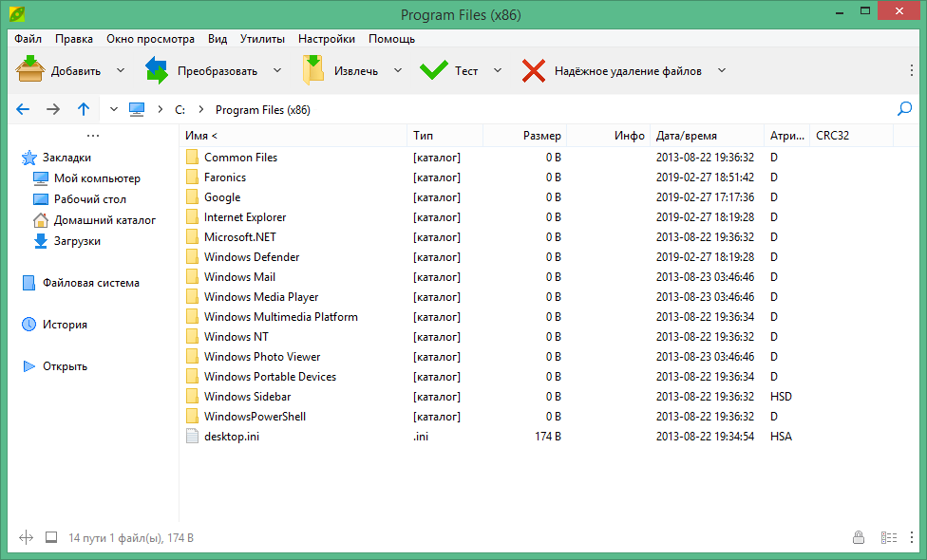Expand the dropdown arrow next to Извлечь
Viewport: 927px width, 560px height.
[x=397, y=70]
